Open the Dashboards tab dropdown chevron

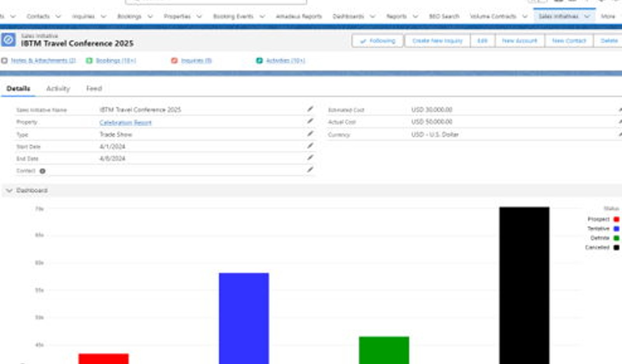tap(372, 16)
